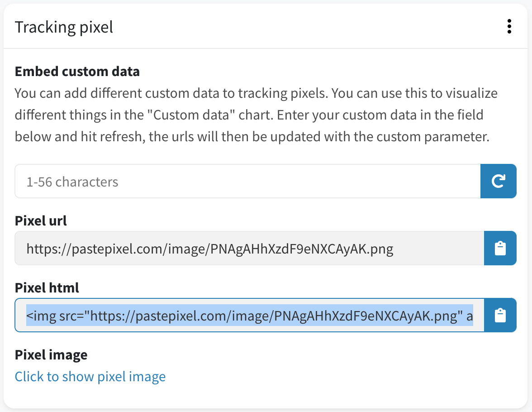Click the "Embed custom data" heading
This screenshot has height=412, width=532.
(77, 72)
